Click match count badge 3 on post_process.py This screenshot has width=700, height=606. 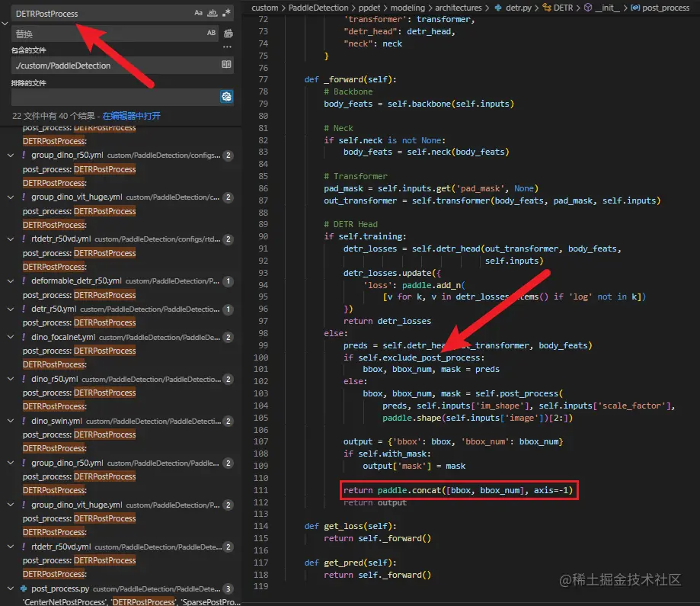(x=228, y=588)
